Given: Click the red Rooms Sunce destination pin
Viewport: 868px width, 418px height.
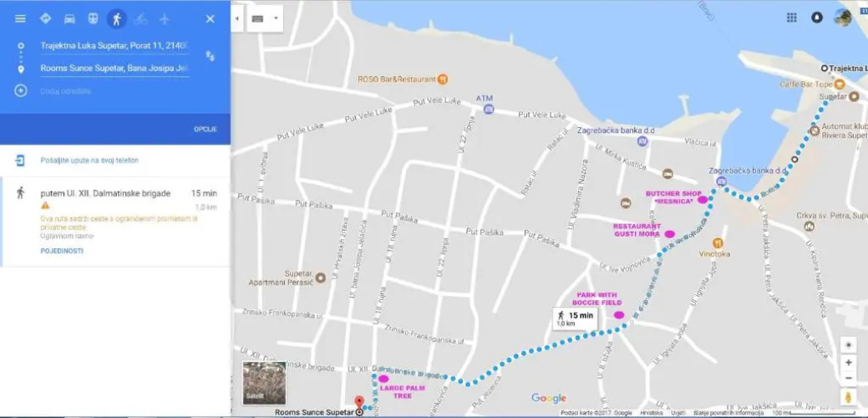Looking at the screenshot, I should point(358,402).
